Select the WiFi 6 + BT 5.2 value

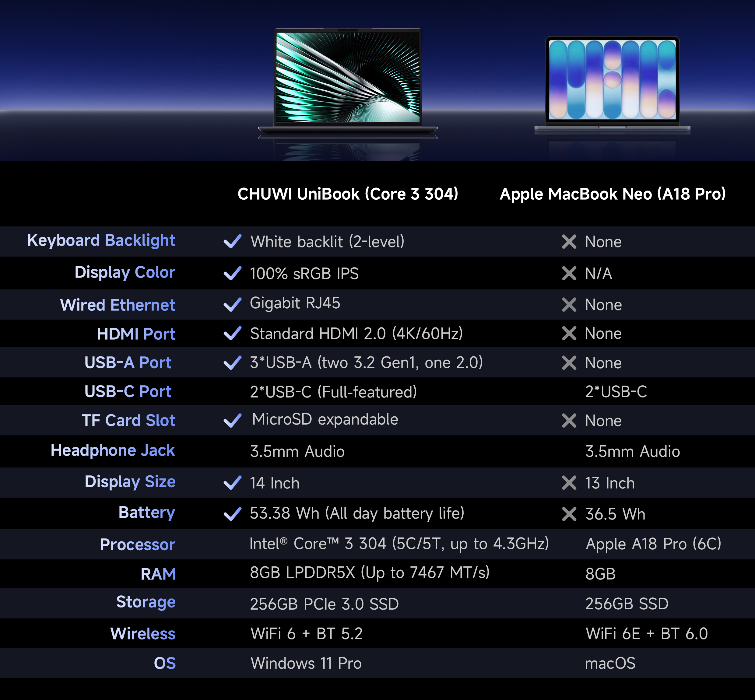click(307, 633)
